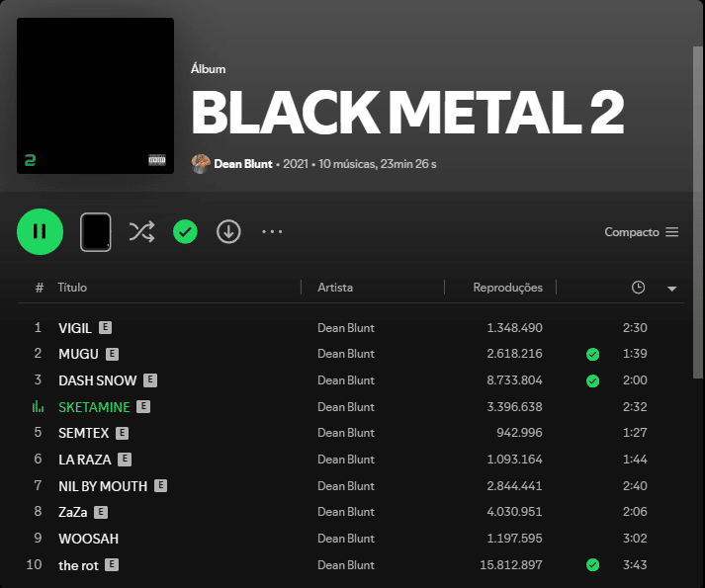Screen dimensions: 705x588
Task: Sort tracks by Reproduções column
Action: (507, 288)
